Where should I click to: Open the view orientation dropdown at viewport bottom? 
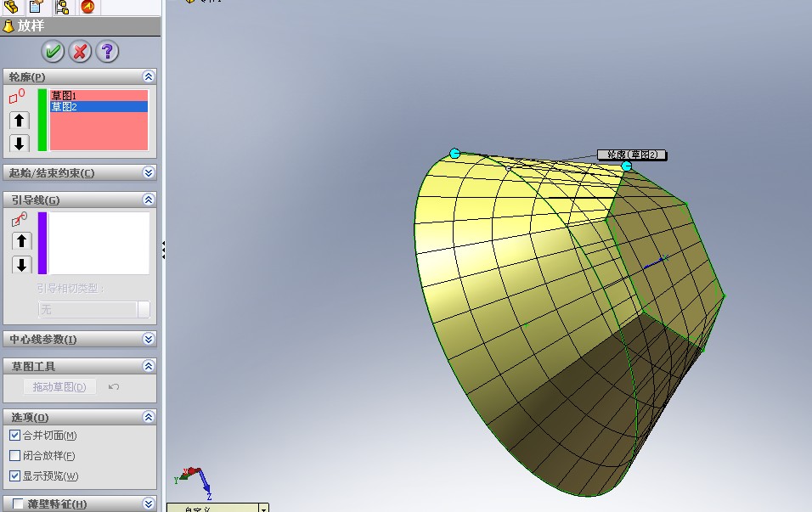(263, 509)
